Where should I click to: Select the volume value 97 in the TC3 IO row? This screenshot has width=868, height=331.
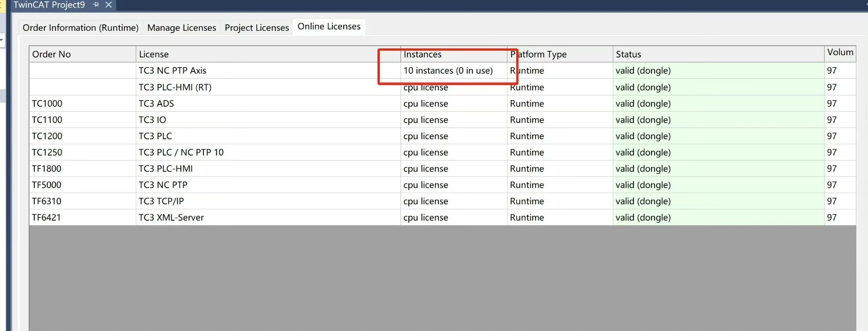[840, 120]
